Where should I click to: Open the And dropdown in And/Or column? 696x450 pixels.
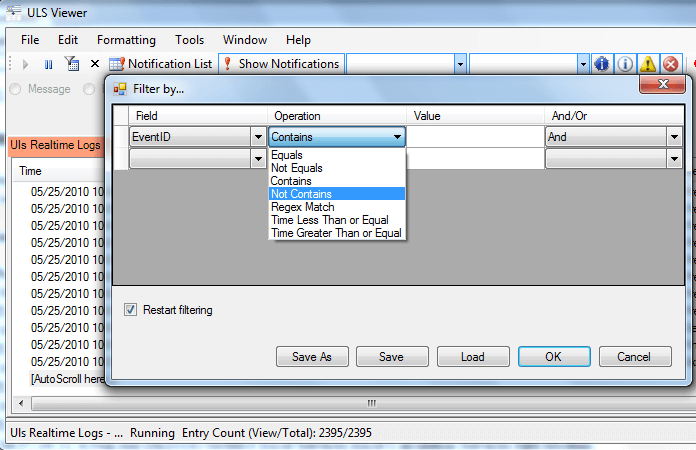pyautogui.click(x=674, y=137)
